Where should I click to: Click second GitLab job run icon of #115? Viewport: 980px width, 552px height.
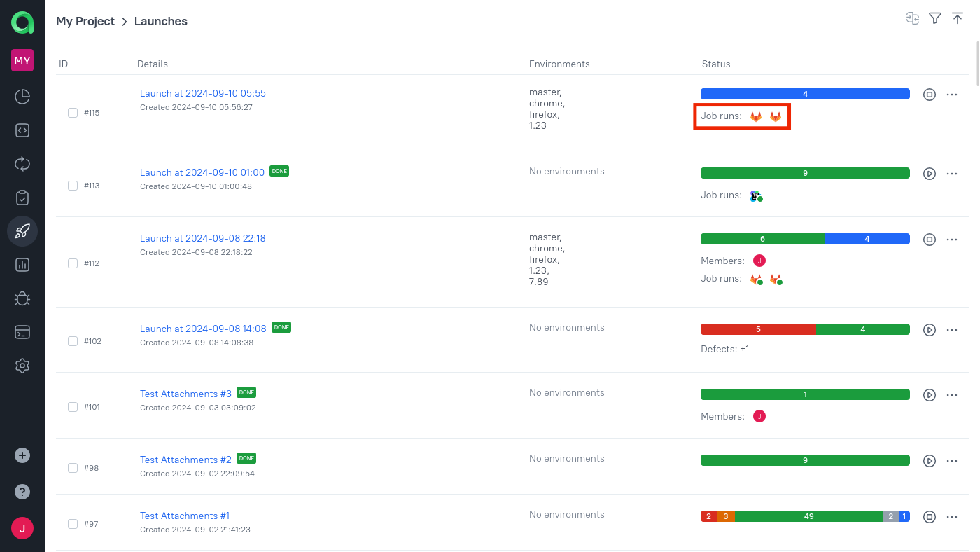[776, 117]
